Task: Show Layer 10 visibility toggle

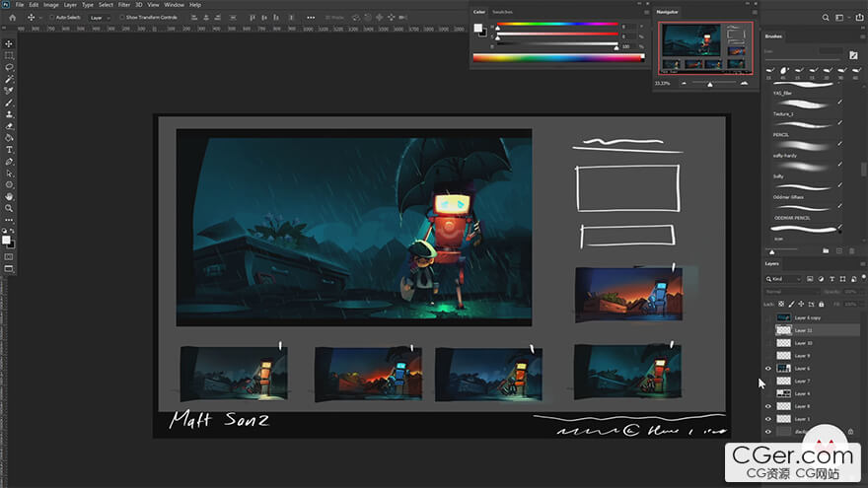Action: [x=767, y=343]
